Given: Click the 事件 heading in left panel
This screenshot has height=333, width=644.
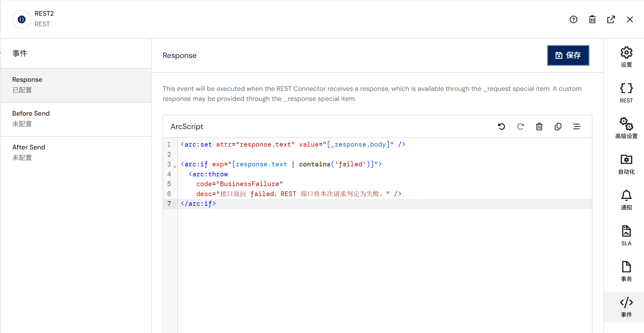Looking at the screenshot, I should (20, 53).
